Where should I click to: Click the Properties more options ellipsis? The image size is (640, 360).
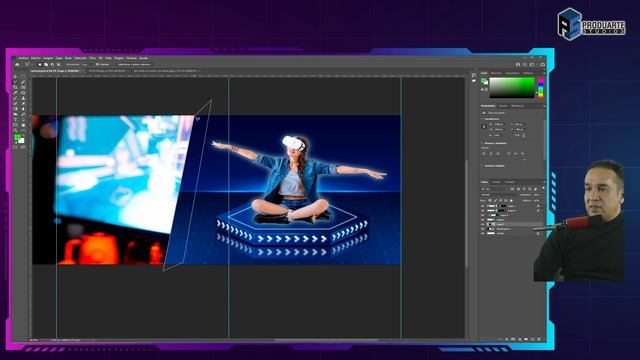point(524,160)
